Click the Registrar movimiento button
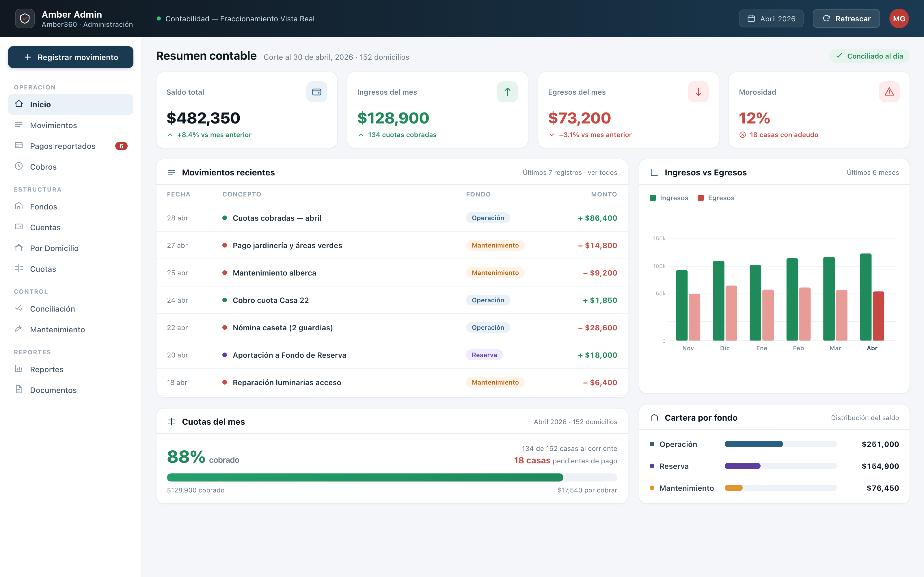 click(71, 57)
